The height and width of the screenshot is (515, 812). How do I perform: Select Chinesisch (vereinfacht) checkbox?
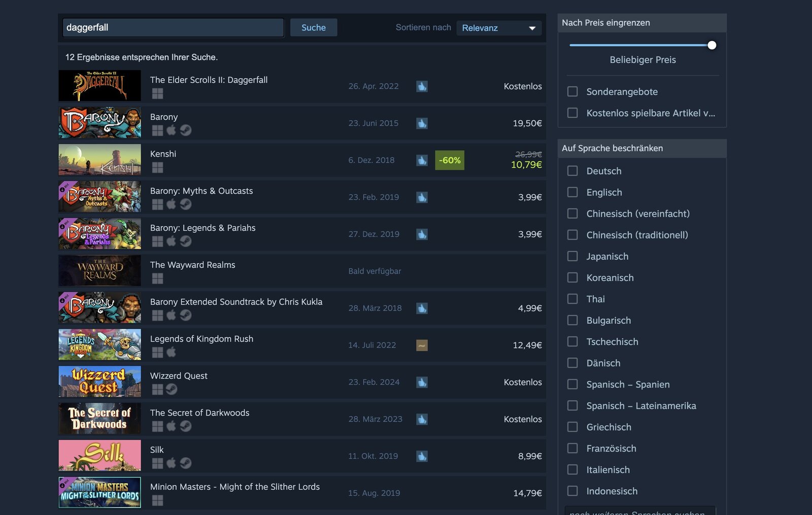572,214
